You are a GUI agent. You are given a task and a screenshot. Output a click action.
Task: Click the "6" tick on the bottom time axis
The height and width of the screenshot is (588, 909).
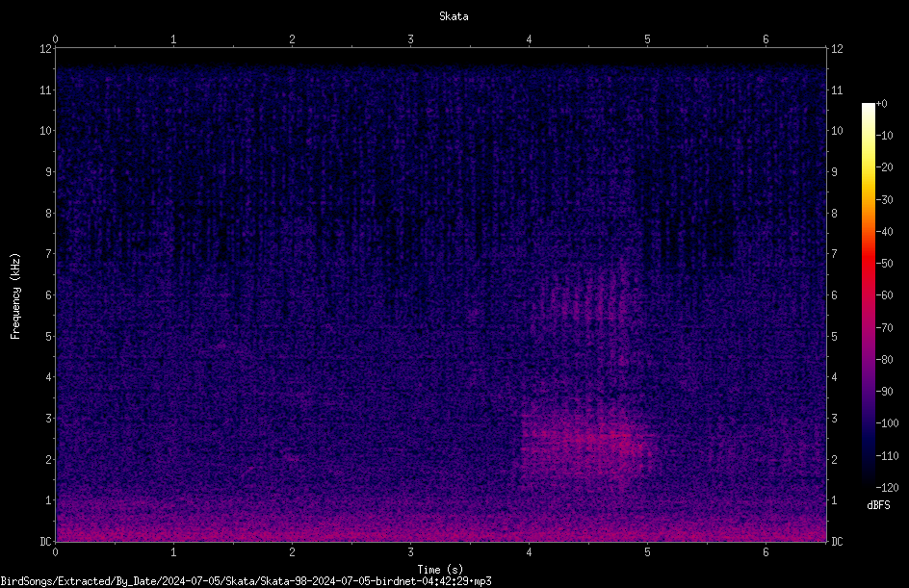(x=766, y=552)
